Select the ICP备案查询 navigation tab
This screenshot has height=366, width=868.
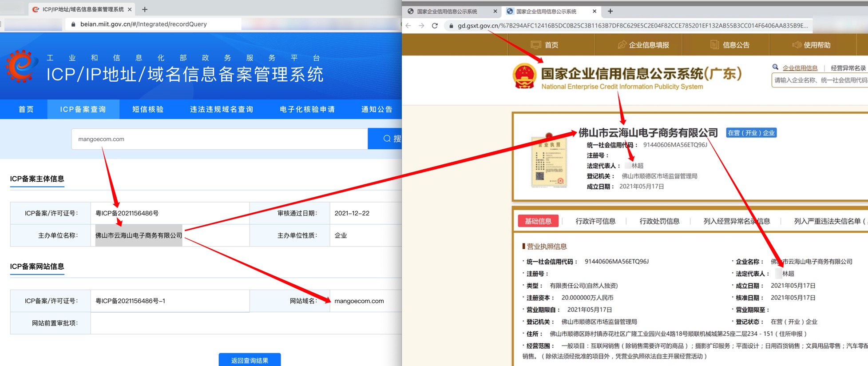click(x=83, y=109)
